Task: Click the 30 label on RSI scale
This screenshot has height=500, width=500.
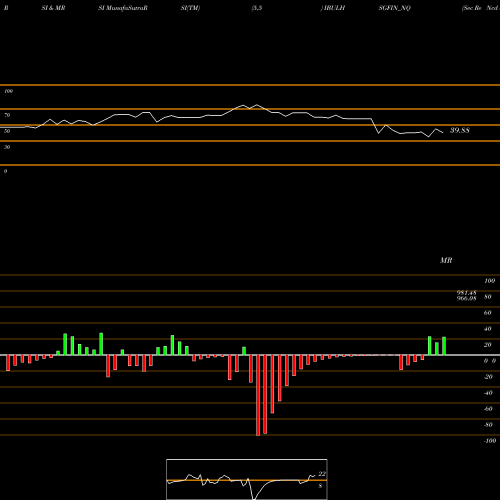Action: (x=7, y=147)
